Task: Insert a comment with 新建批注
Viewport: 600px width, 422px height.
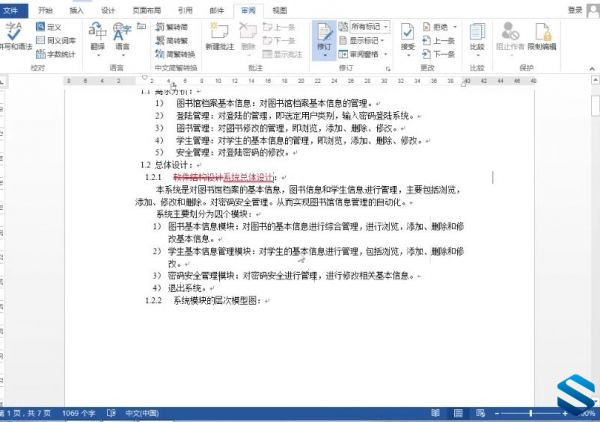Action: coord(219,37)
